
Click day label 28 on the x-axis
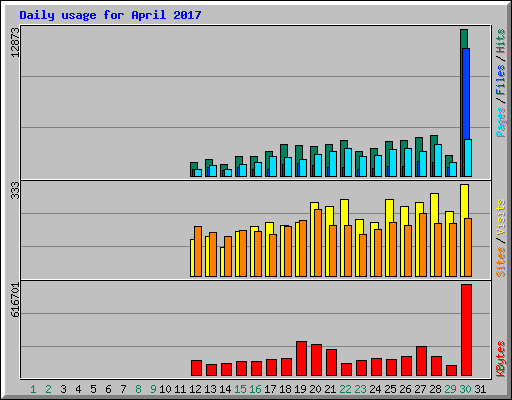pos(435,389)
